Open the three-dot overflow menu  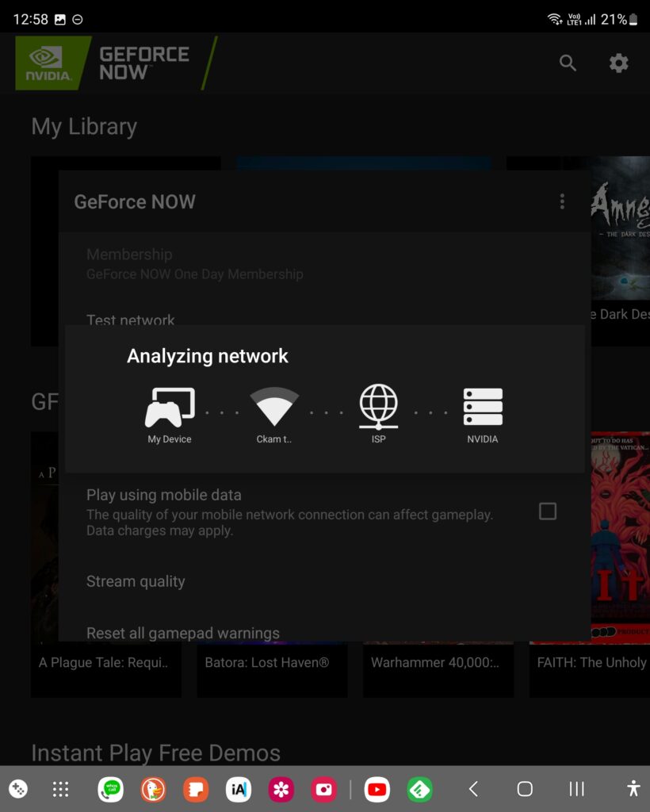pos(562,201)
